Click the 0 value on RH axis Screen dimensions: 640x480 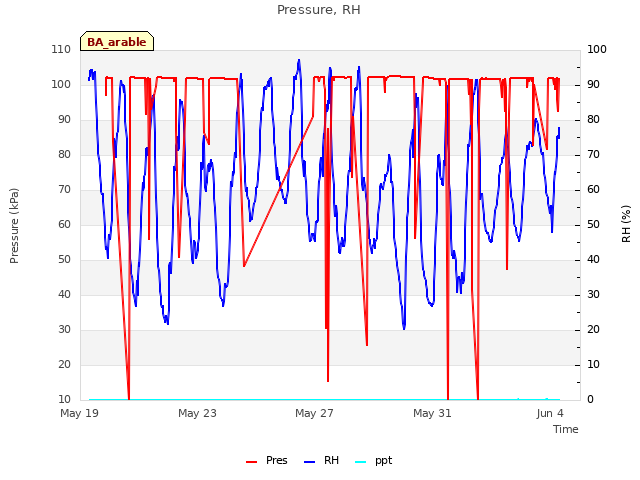590,400
